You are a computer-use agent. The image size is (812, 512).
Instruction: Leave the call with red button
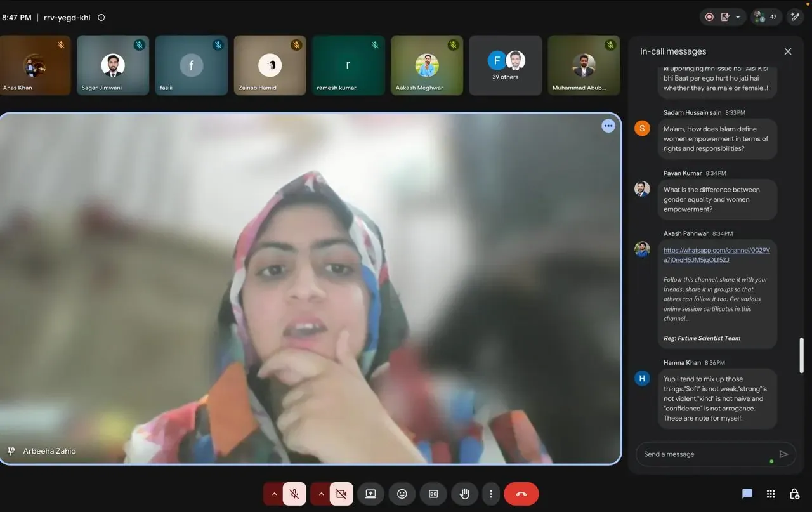click(x=521, y=494)
